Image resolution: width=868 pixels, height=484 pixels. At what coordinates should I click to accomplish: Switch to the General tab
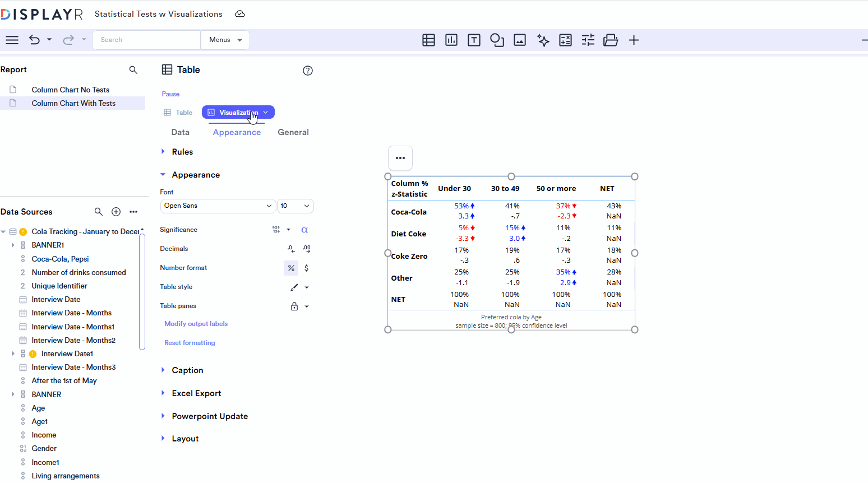[x=293, y=132]
